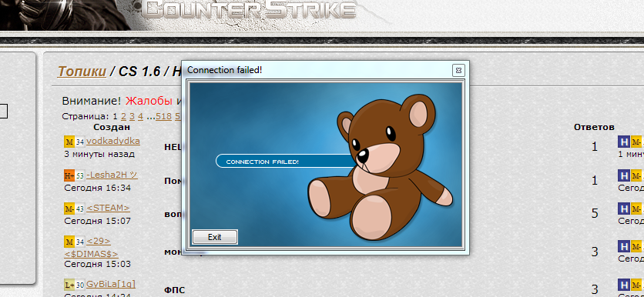This screenshot has width=644, height=297.
Task: Click the orange H+ rank badge beside -Lesha2H
Action: coord(69,175)
